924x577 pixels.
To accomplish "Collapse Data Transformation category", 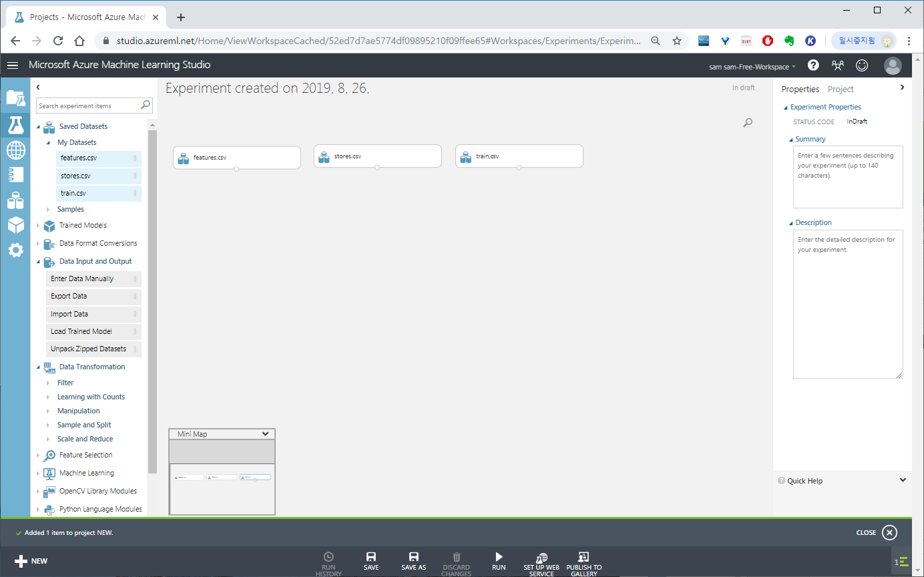I will (39, 367).
